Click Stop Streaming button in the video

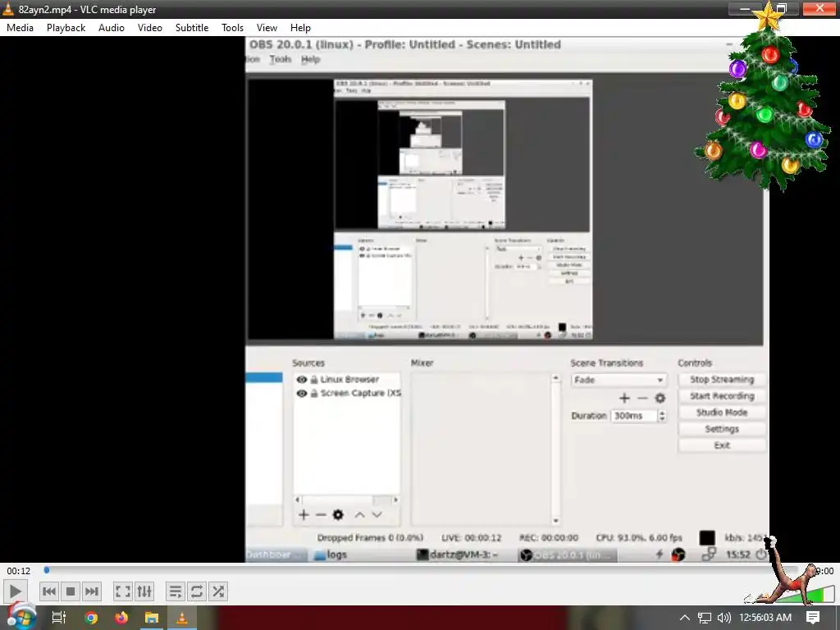(x=722, y=379)
